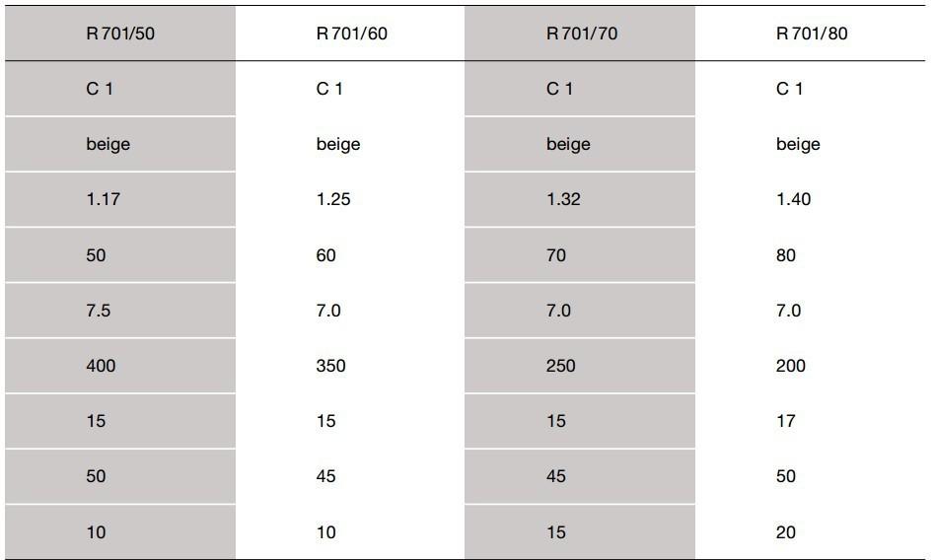Click the 7.5 value cell
The image size is (935, 560).
tap(99, 311)
